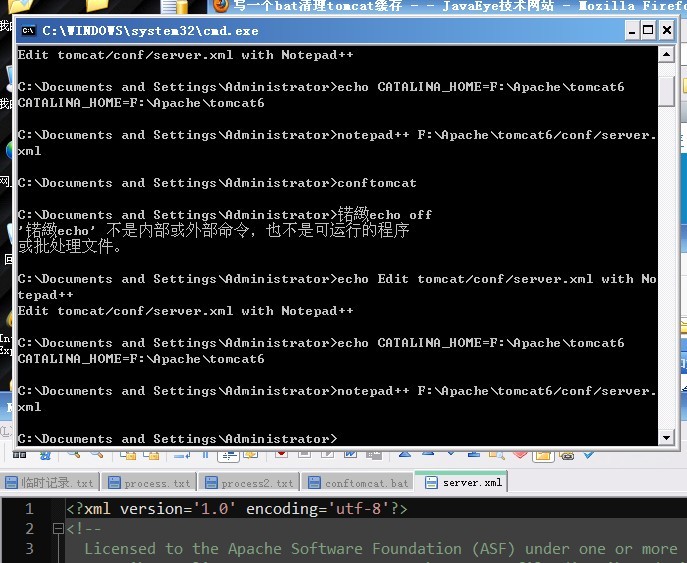Switch to the process.txt tab
The height and width of the screenshot is (563, 687).
(149, 482)
